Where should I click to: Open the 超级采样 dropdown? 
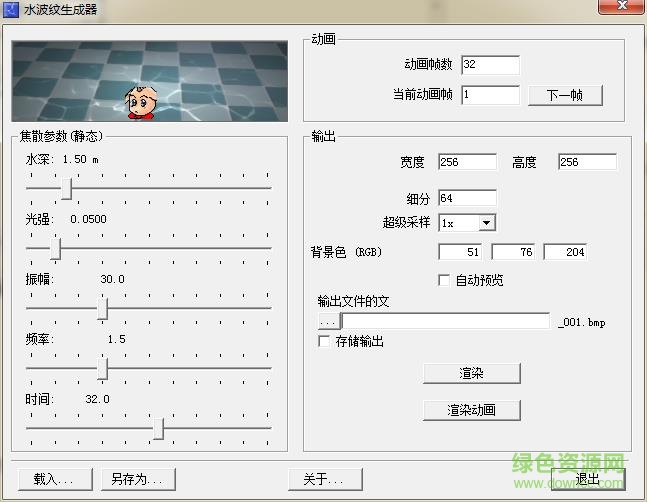486,223
